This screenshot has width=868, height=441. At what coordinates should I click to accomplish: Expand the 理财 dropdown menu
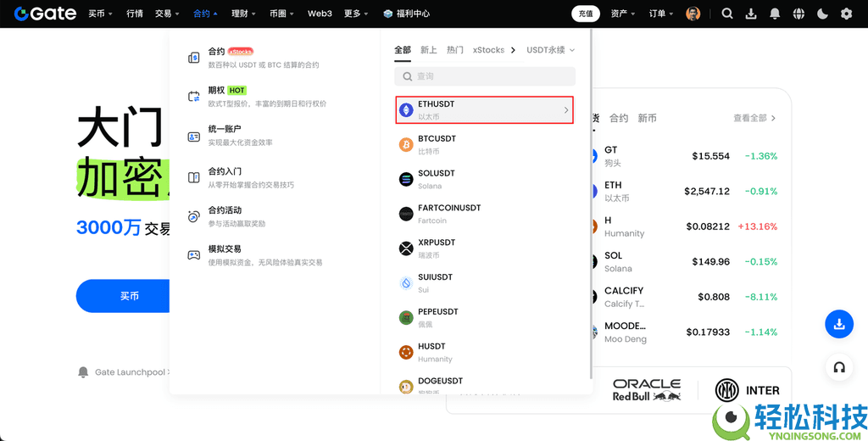click(243, 14)
